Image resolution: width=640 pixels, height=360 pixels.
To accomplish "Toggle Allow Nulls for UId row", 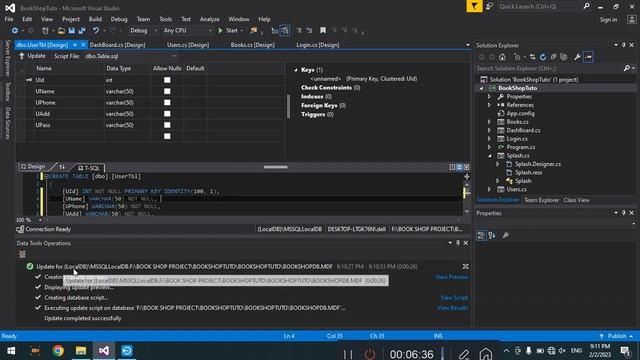I will tap(167, 80).
